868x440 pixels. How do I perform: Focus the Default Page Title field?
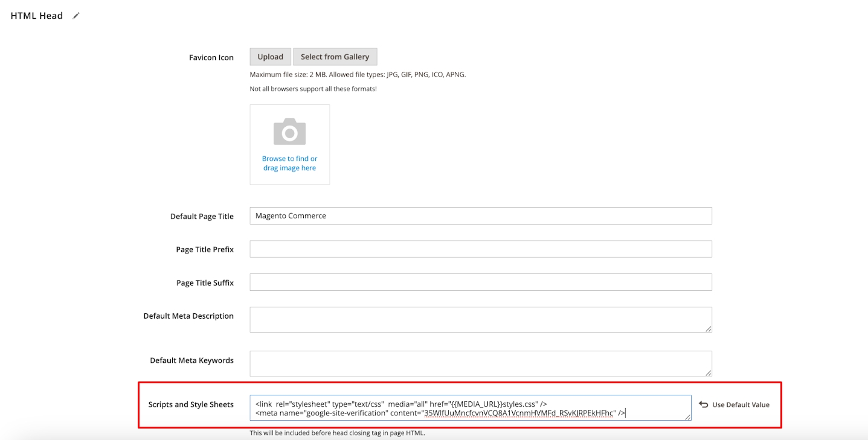[481, 215]
